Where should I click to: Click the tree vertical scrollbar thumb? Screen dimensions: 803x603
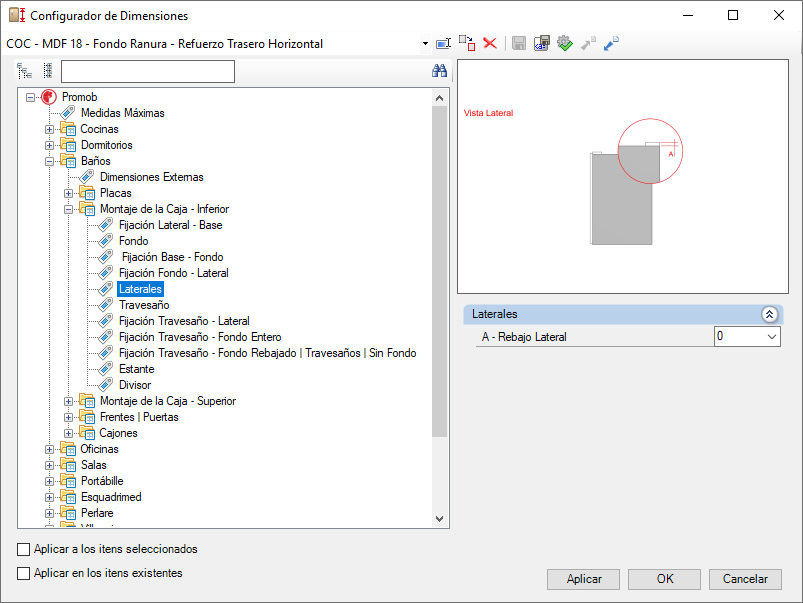tap(439, 272)
